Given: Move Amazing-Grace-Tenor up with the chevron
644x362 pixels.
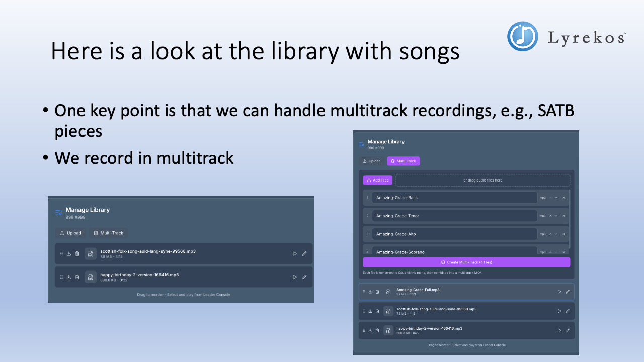Looking at the screenshot, I should point(550,216).
